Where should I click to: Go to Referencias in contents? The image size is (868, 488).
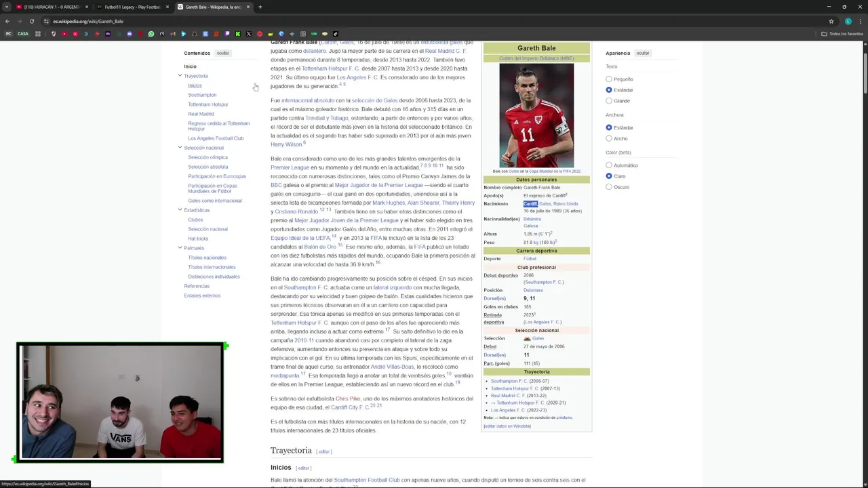pos(197,286)
